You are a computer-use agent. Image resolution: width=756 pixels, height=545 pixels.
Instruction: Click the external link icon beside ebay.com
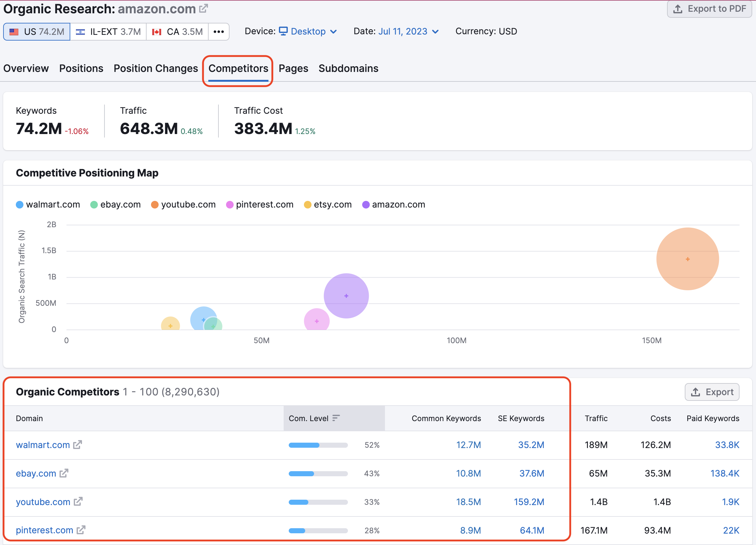coord(64,473)
